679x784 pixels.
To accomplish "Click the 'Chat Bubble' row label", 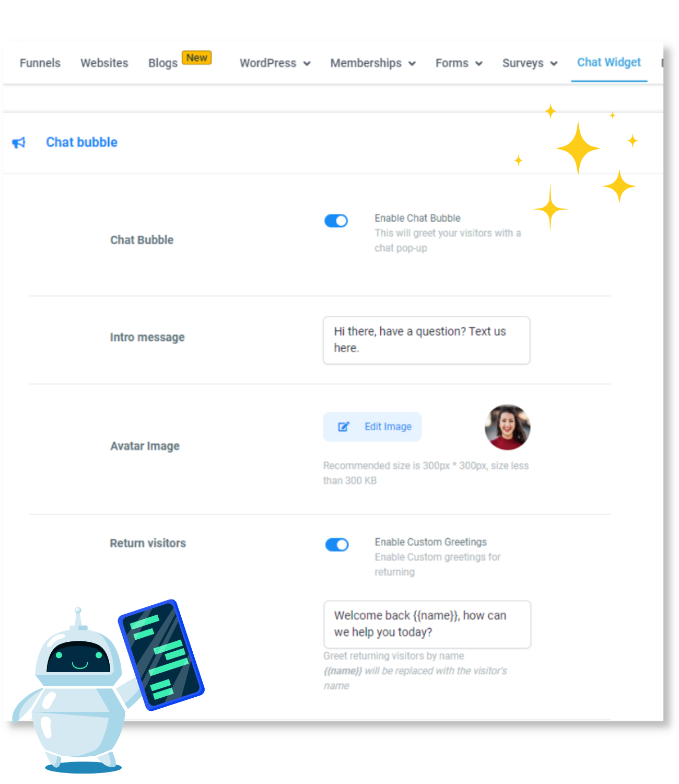I will [142, 240].
